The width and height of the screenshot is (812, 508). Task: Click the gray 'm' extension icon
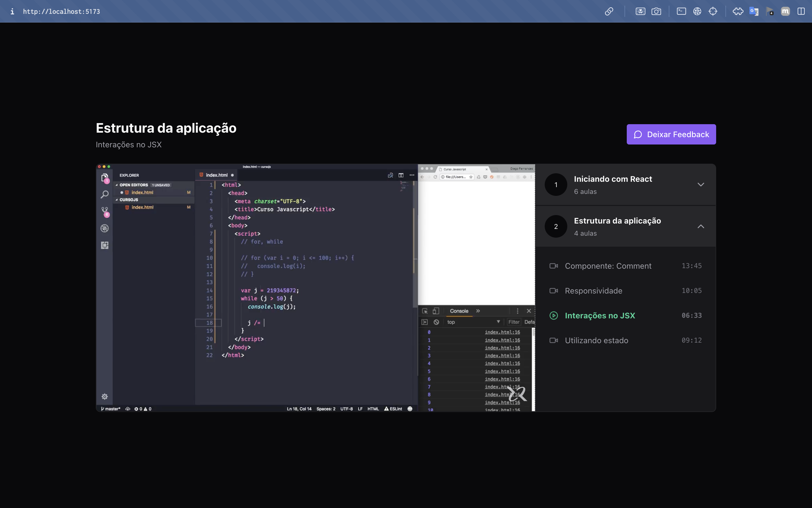point(785,11)
